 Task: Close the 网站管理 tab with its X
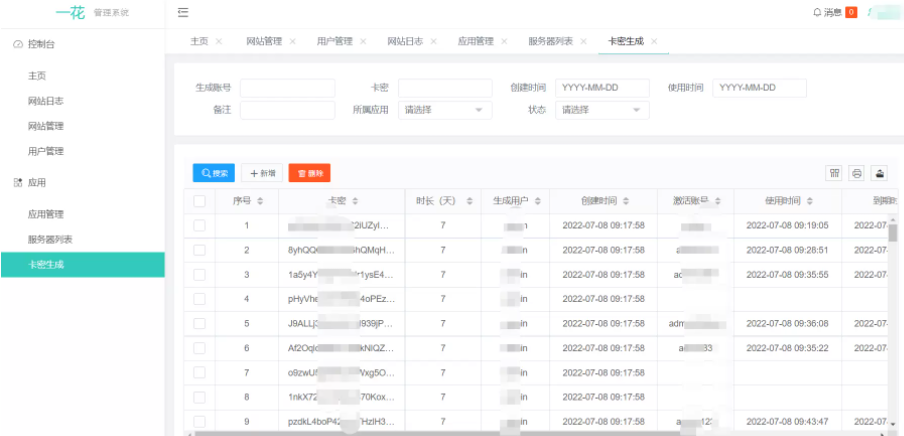(x=293, y=41)
